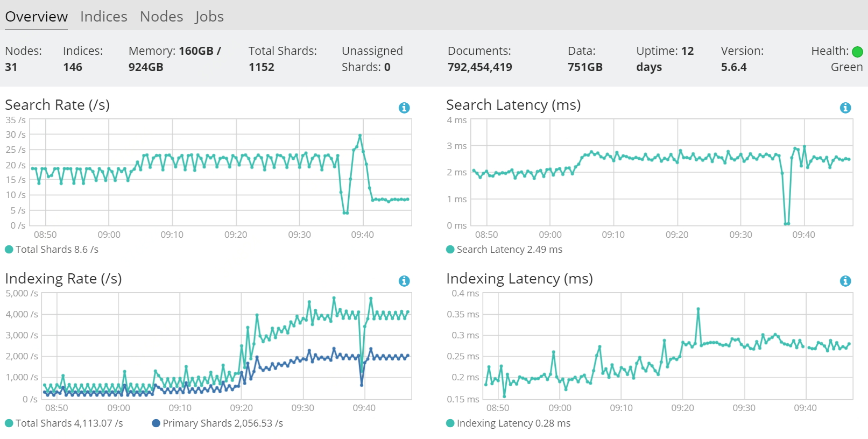Click the green Health status indicator
868x439 pixels.
[x=858, y=52]
